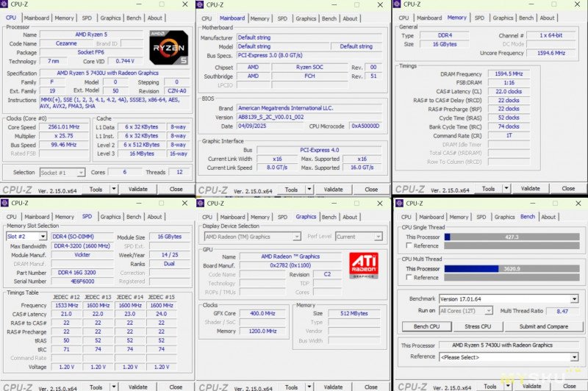Click the CAS# Latency value 22.0 clocks
The image size is (588, 391).
509,91
